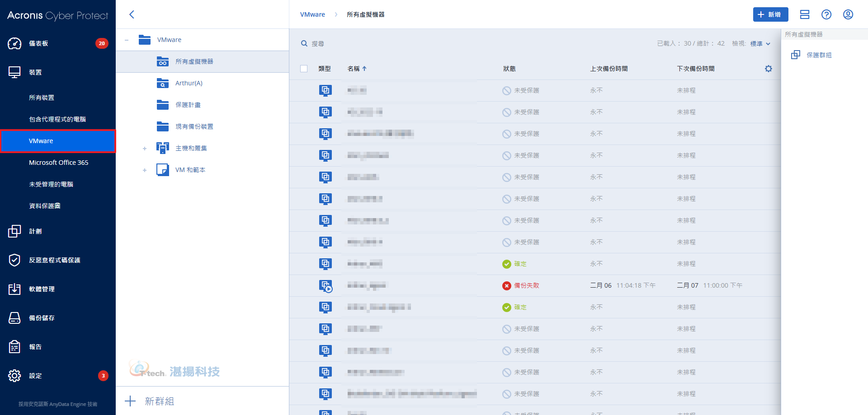Viewport: 868px width, 415px height.
Task: Select VMware in sidebar menu
Action: pos(58,141)
